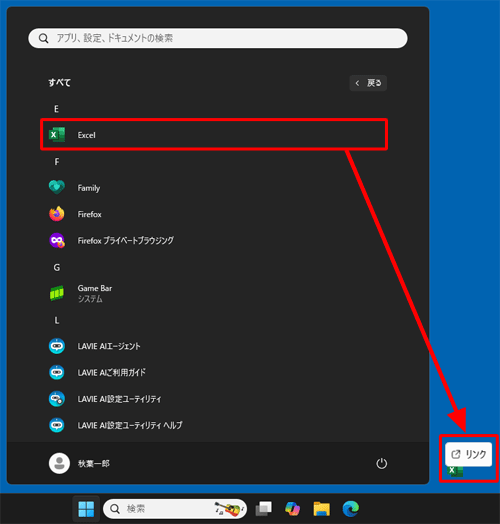Screen dimensions: 500x524
Task: Open LAVIE AI設定ユーティリティ ヘルプ
Action: [214, 425]
